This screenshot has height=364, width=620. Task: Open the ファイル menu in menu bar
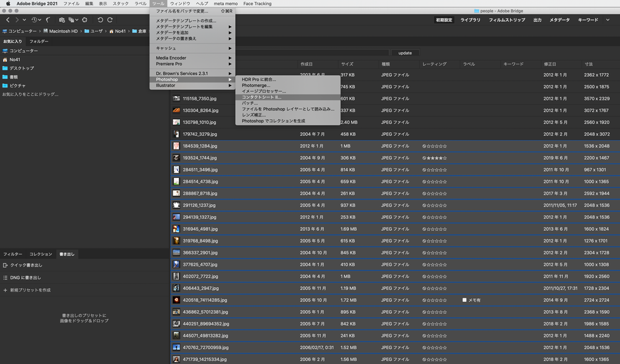[x=71, y=4]
